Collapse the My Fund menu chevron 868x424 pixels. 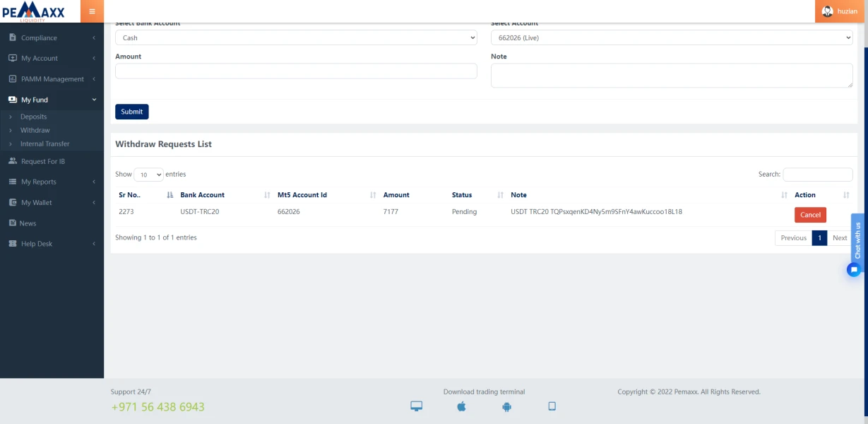[94, 100]
